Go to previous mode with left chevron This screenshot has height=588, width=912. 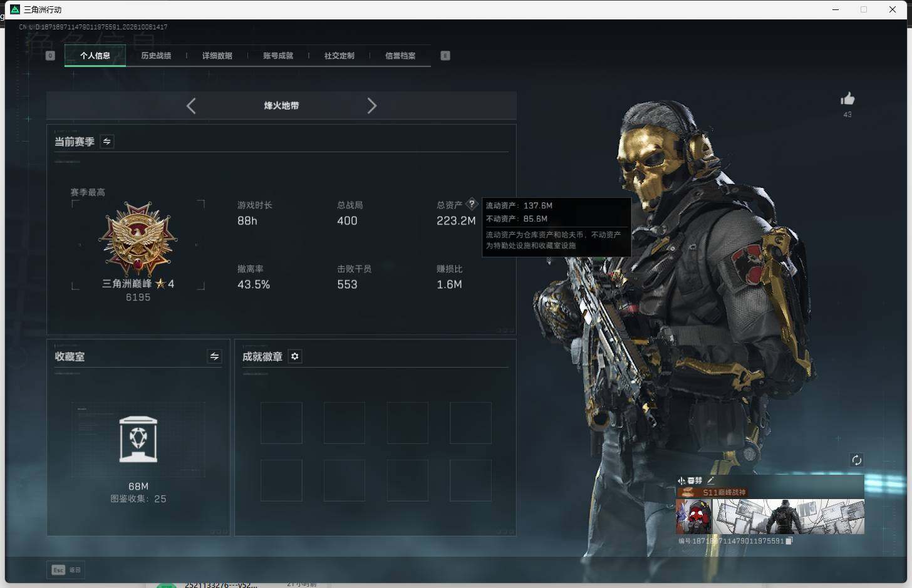pyautogui.click(x=191, y=106)
